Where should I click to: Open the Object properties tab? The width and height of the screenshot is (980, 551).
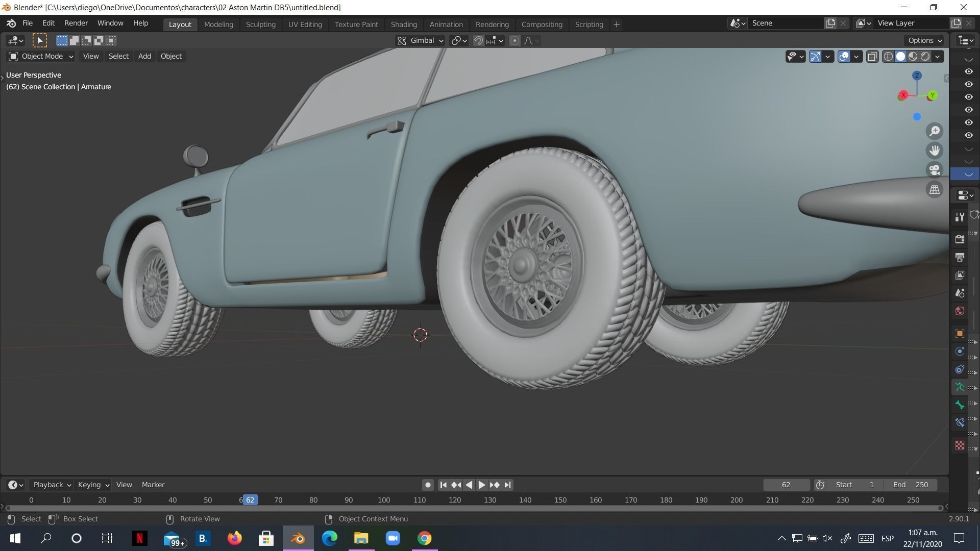(x=960, y=333)
